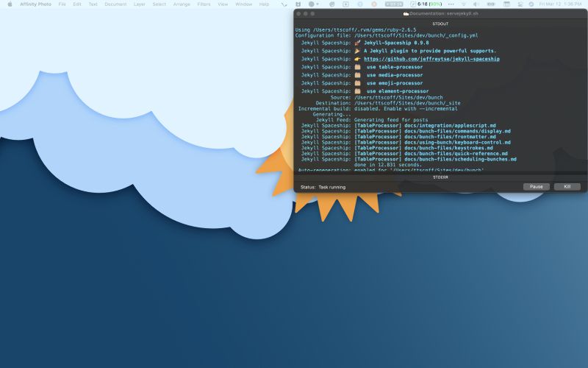588x368 pixels.
Task: Click the 'Using /Users/ttscoff/.rvm/gems' line
Action: (356, 29)
